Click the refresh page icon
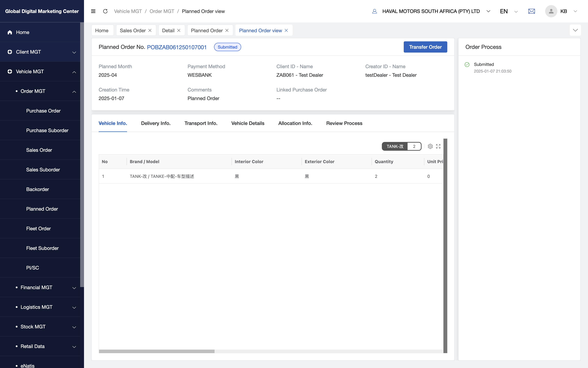Viewport: 588px width, 368px height. tap(105, 11)
